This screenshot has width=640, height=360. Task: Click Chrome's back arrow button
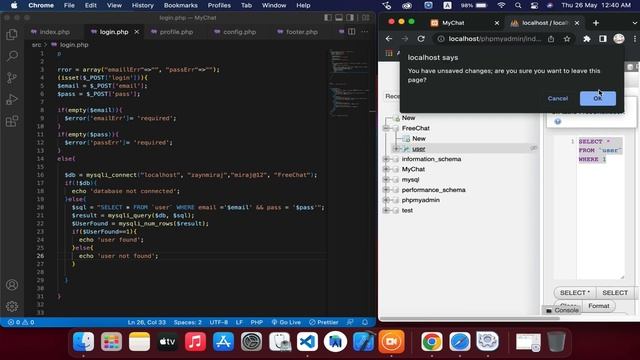click(x=389, y=39)
